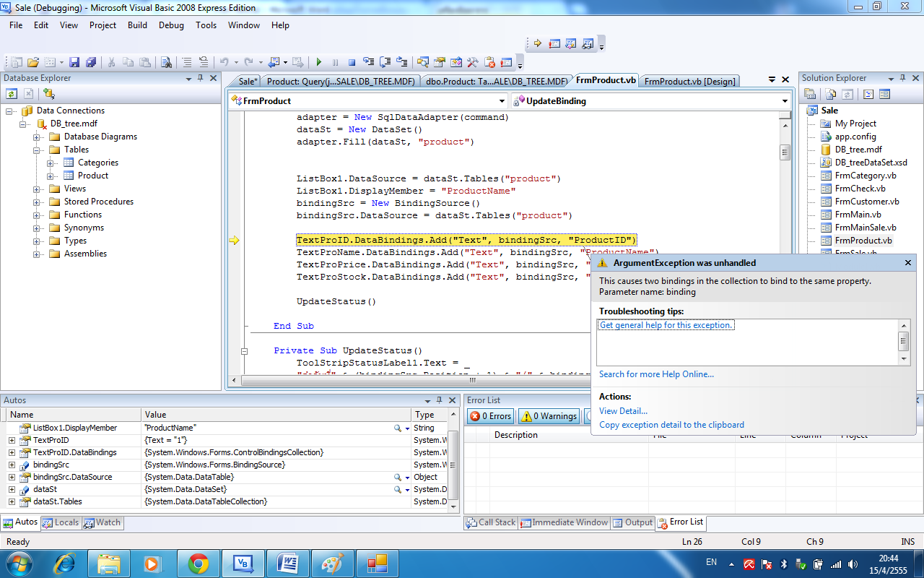Click the Redo toolbar icon
This screenshot has height=578, width=924.
(x=248, y=62)
